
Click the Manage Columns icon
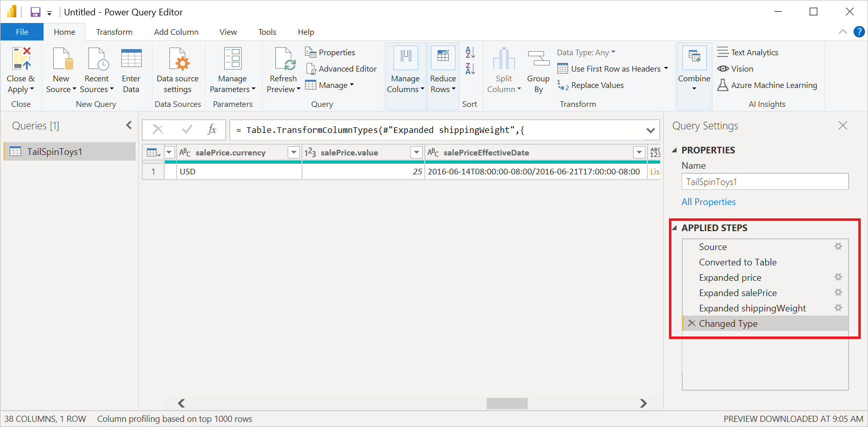click(x=406, y=58)
